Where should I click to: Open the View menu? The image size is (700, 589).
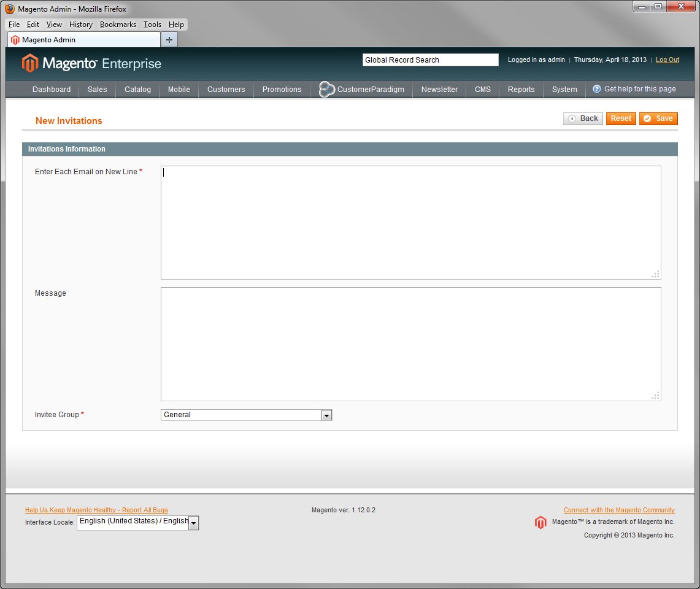click(54, 25)
